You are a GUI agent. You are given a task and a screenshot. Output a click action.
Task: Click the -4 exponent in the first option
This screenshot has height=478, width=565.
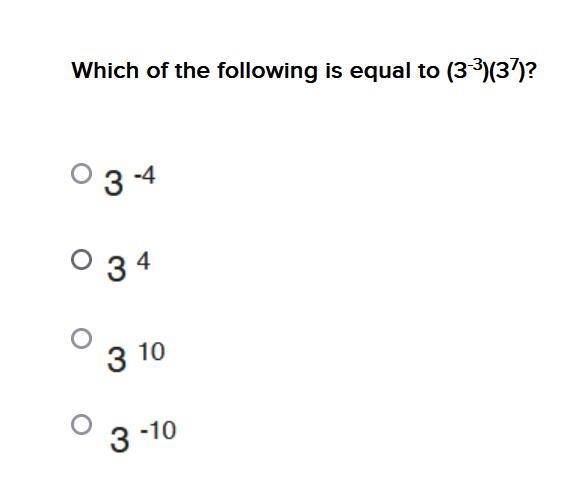click(145, 175)
